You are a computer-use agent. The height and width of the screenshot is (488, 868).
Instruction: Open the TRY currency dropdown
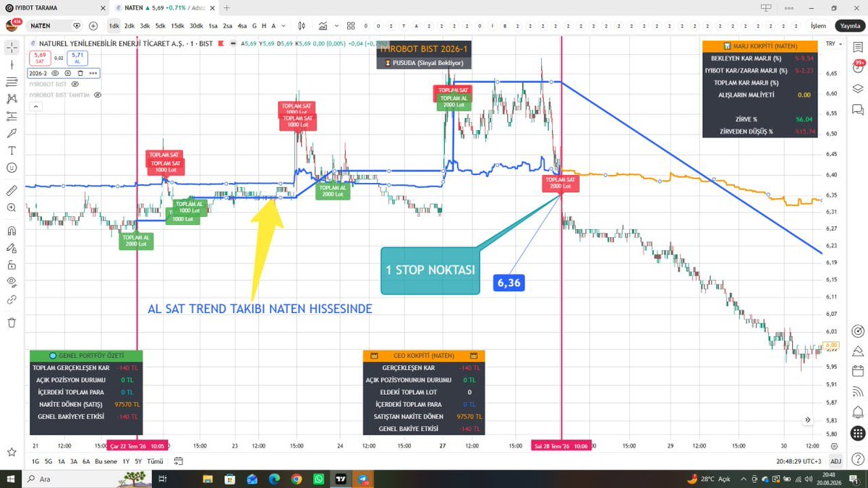pyautogui.click(x=833, y=43)
